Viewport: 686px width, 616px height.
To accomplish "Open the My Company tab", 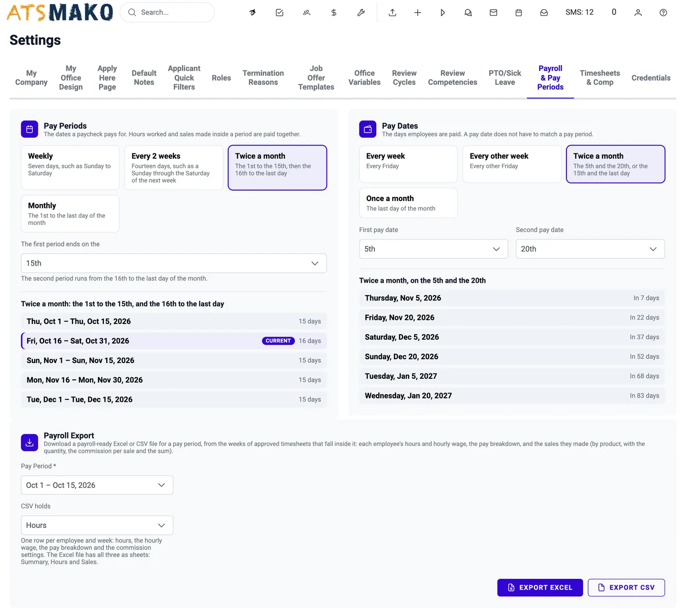I will click(x=31, y=78).
